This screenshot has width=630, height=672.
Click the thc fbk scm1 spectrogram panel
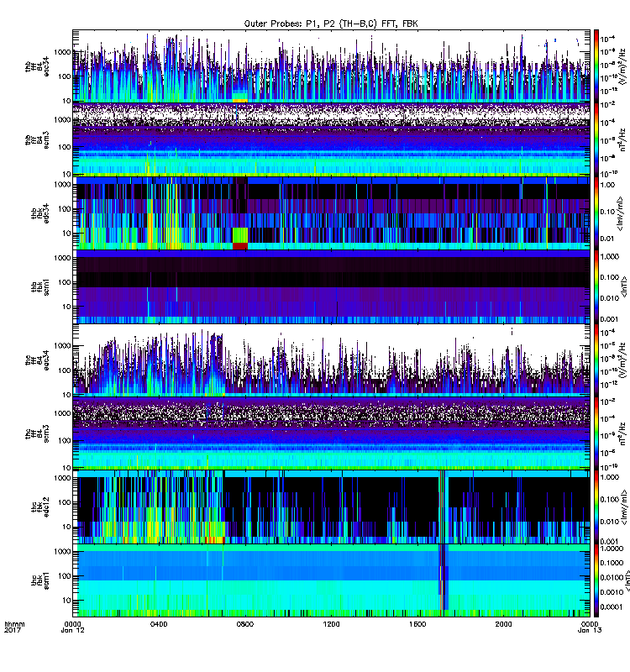[x=331, y=580]
